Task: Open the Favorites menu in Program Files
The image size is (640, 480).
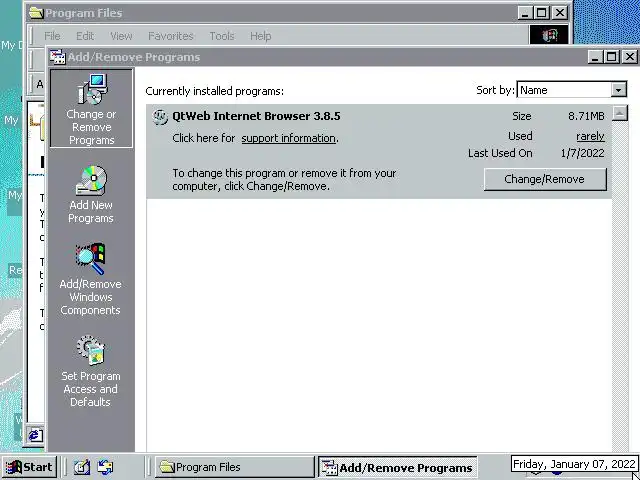Action: click(x=171, y=36)
